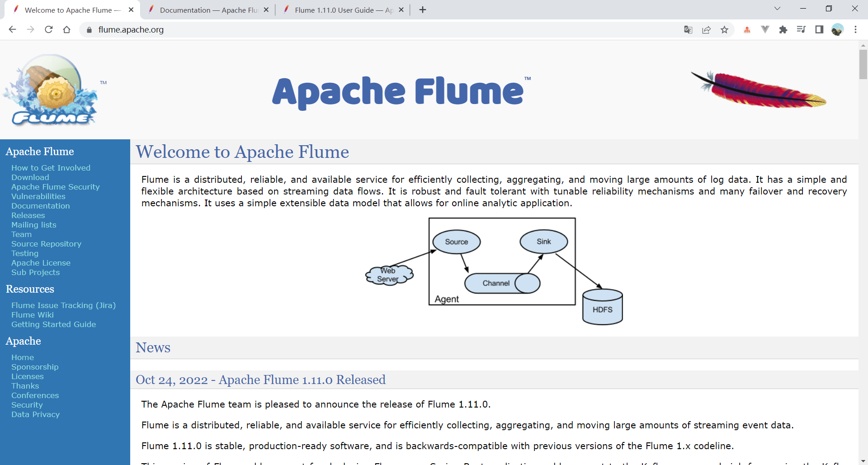This screenshot has width=868, height=465.
Task: Click the Welcome to Apache Flume heading
Action: (x=242, y=152)
